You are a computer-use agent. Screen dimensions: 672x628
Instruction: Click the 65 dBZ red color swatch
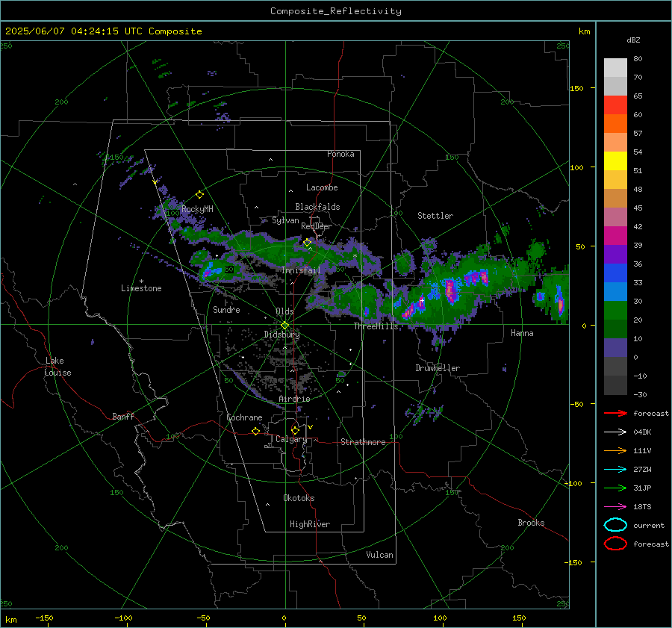point(615,105)
